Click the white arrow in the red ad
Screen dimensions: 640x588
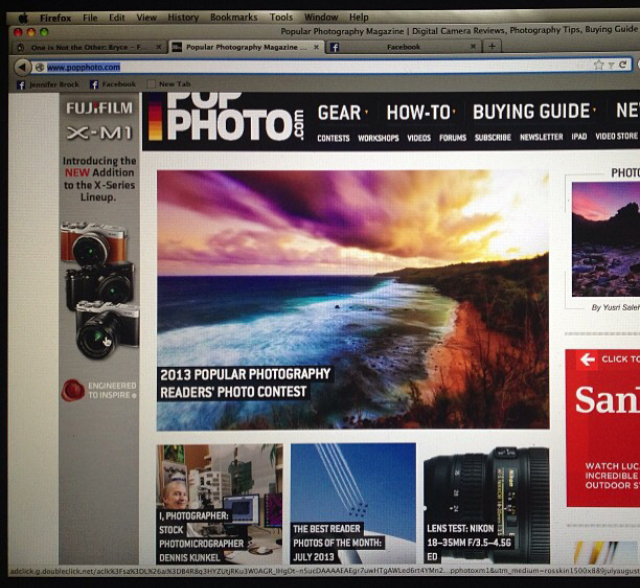587,359
